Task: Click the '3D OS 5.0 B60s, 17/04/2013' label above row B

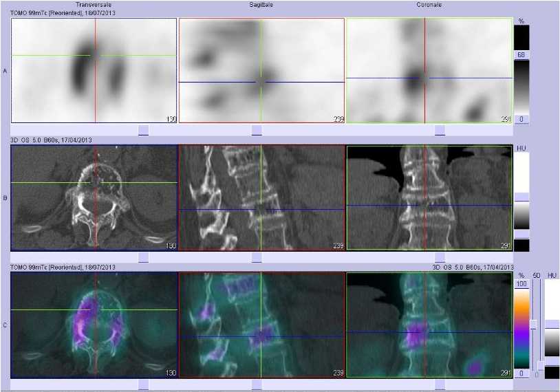Action: coord(51,140)
